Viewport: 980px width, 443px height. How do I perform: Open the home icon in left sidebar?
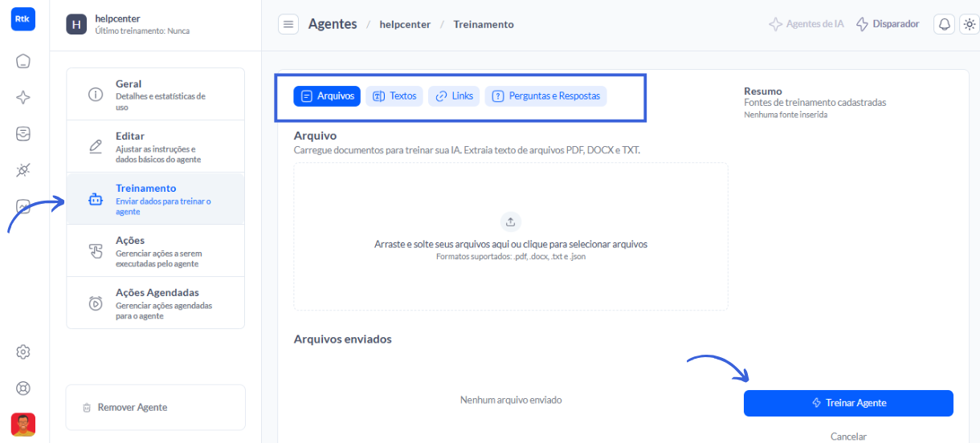pos(23,61)
